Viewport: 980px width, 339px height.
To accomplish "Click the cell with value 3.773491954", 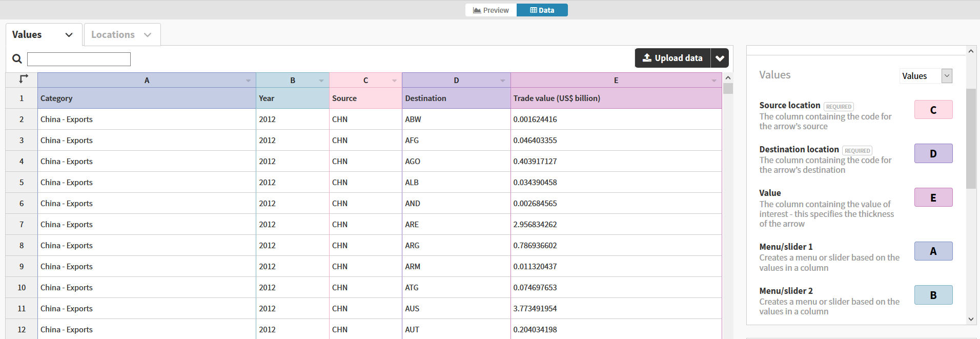I will [x=616, y=308].
